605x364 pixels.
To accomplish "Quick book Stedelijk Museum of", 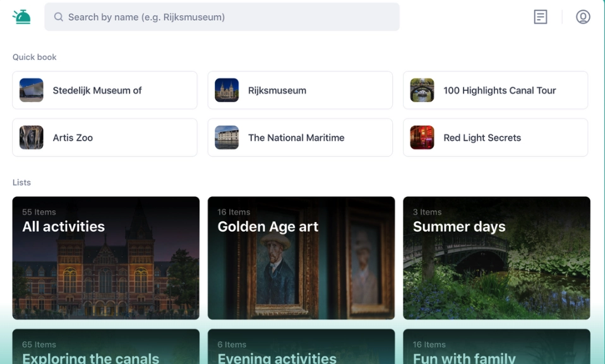I will tap(105, 90).
